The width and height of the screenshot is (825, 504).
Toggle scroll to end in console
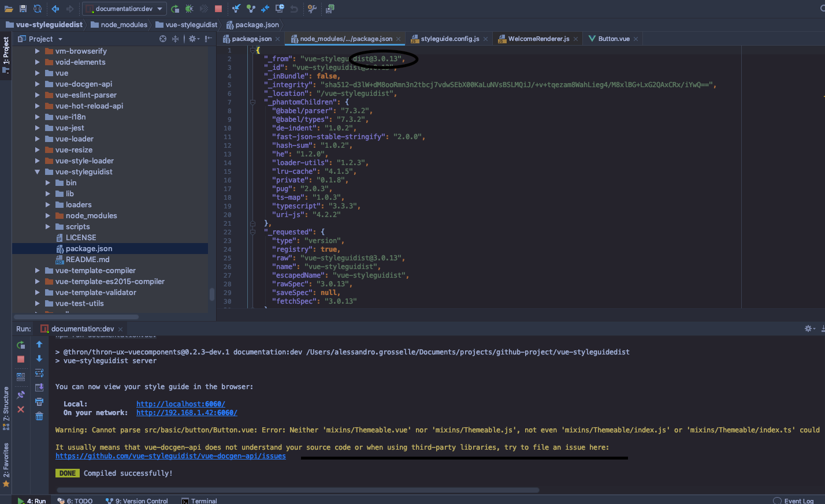tap(39, 386)
